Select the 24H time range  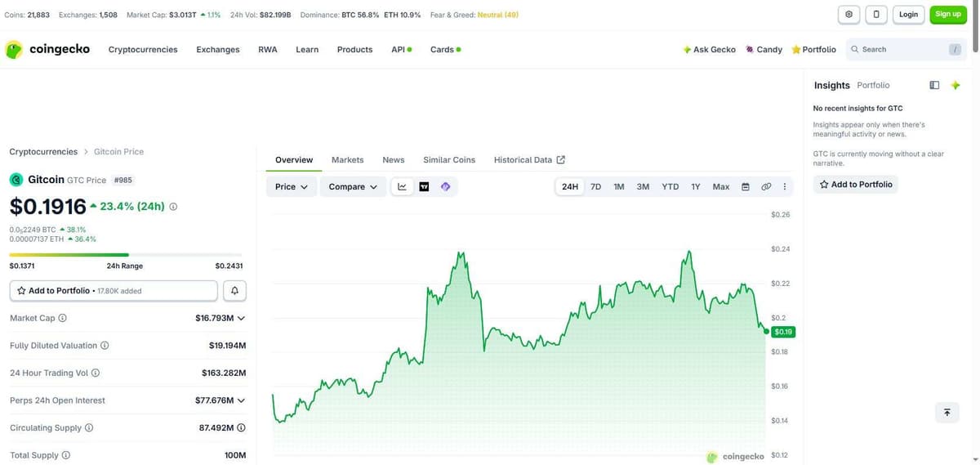[x=570, y=186]
